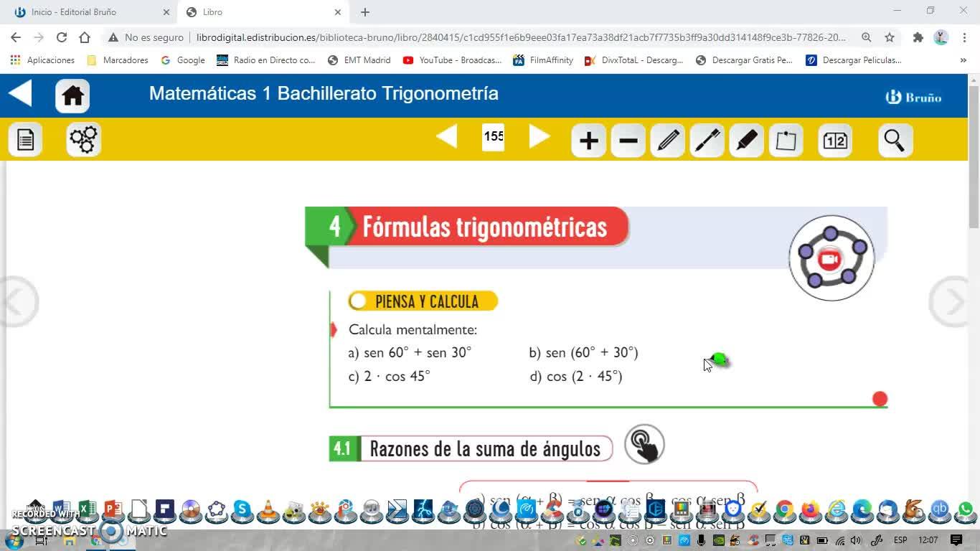
Task: Open the Marcadores bookmarks folder
Action: tap(118, 60)
